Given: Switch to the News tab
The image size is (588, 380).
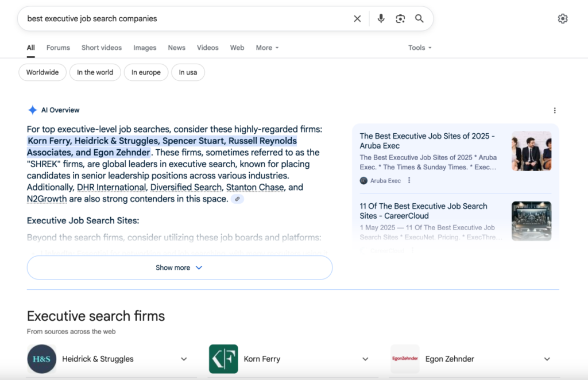Looking at the screenshot, I should 177,48.
